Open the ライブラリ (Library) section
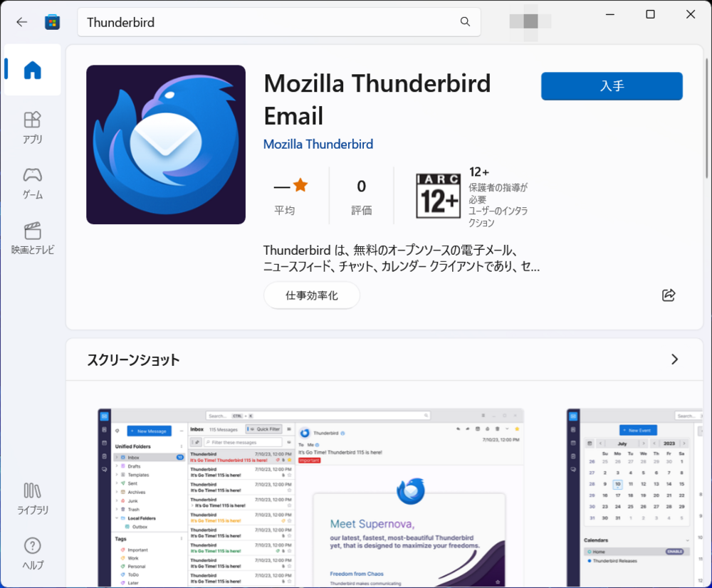This screenshot has width=712, height=588. (32, 497)
